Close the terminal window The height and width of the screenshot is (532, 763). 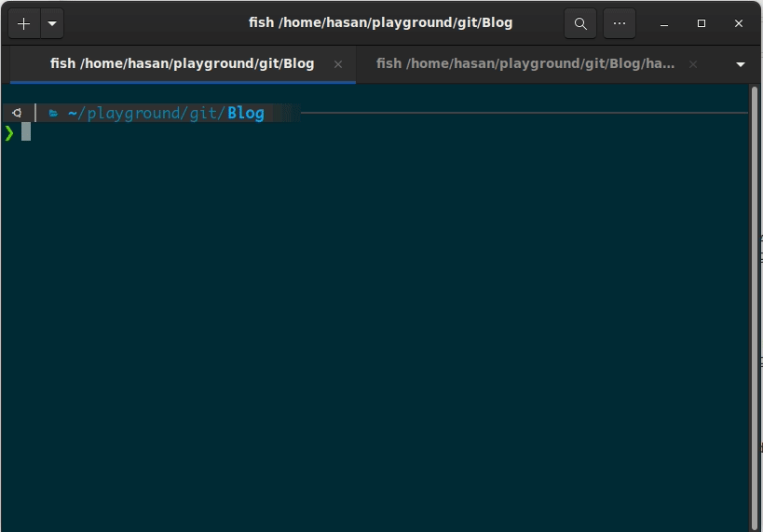click(x=738, y=23)
